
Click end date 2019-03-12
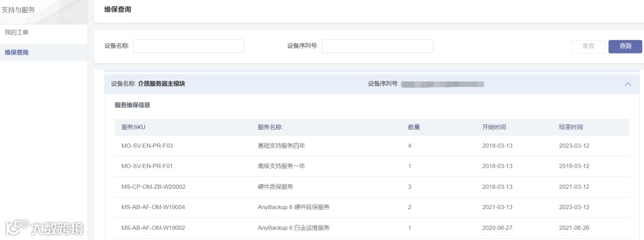574,166
